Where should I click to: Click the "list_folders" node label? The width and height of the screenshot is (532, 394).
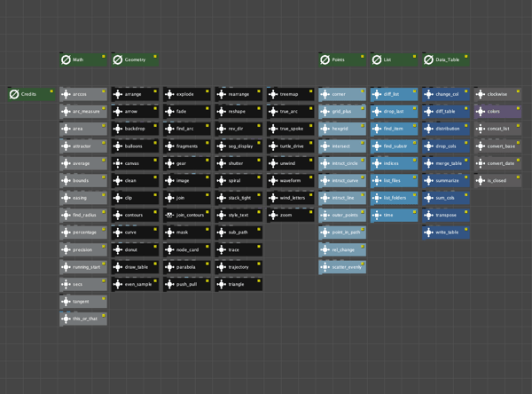395,198
